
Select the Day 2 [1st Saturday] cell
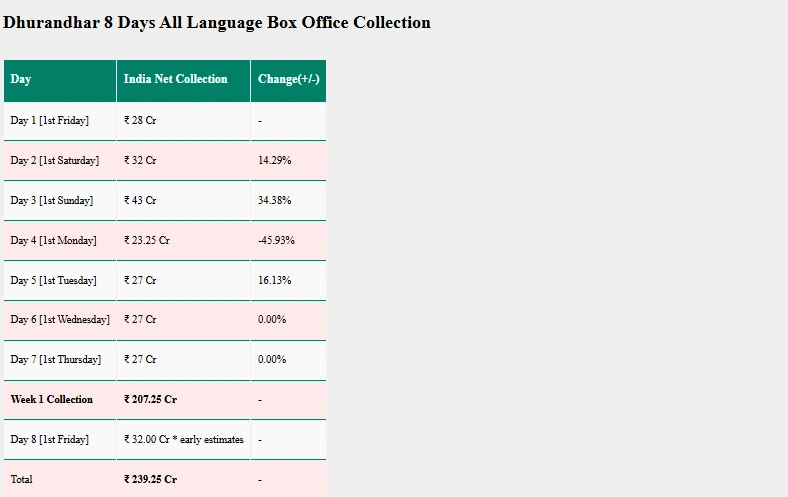(55, 161)
